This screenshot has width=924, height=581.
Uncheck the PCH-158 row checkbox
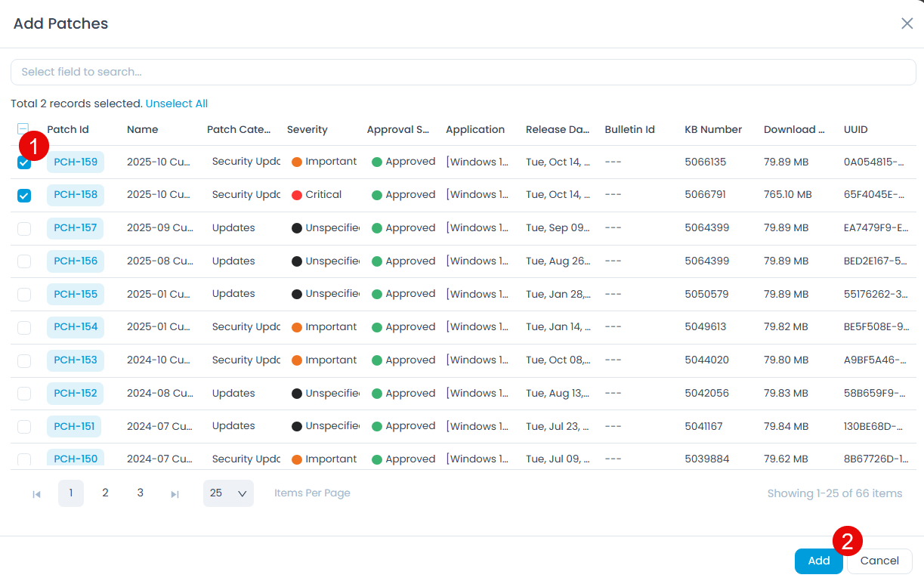click(x=24, y=196)
